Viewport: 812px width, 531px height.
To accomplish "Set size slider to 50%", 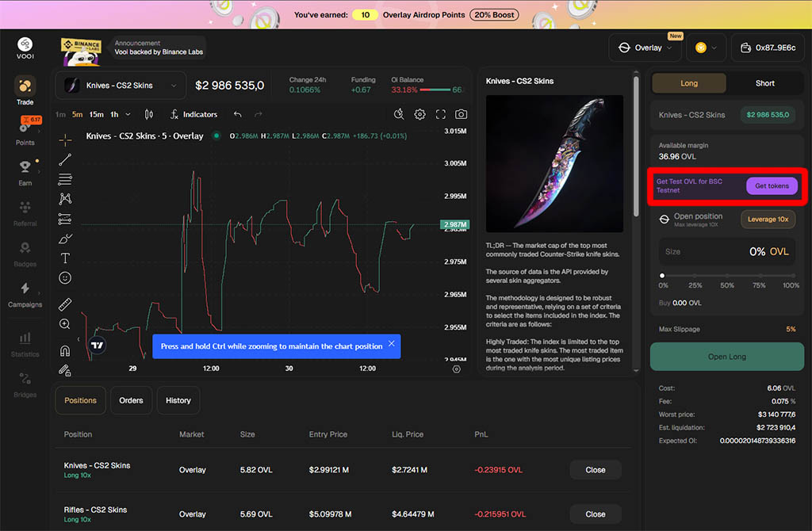I will pyautogui.click(x=726, y=276).
